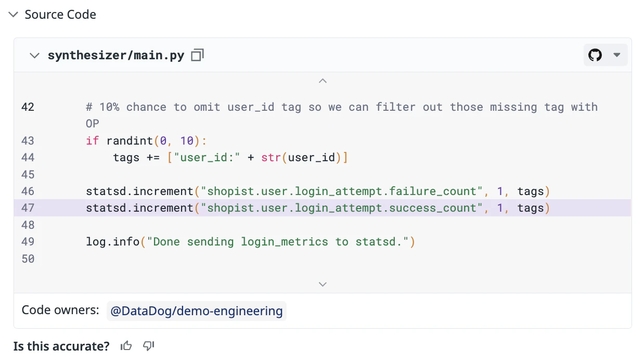Click line number 42 in the gutter
644x362 pixels.
[28, 107]
